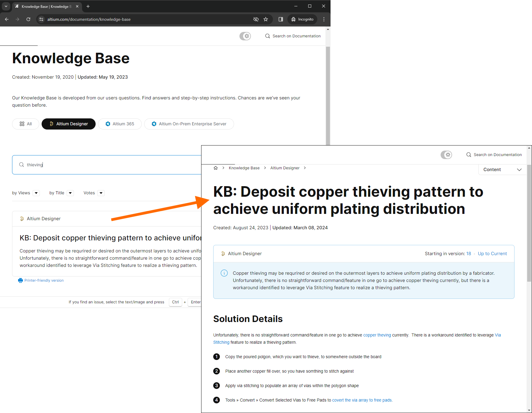Screen dimensions: 532x413
Task: Select Altium On-Prem Enterprise Server filter
Action: pos(189,124)
